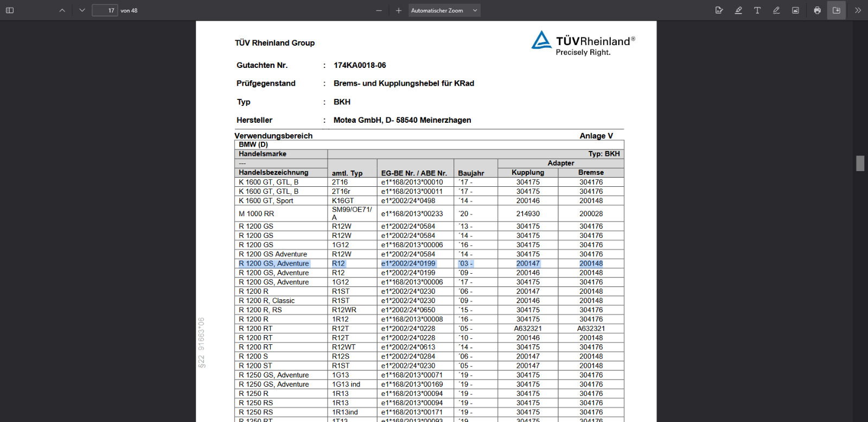
Task: Toggle the sidebar panel button
Action: pyautogui.click(x=10, y=10)
